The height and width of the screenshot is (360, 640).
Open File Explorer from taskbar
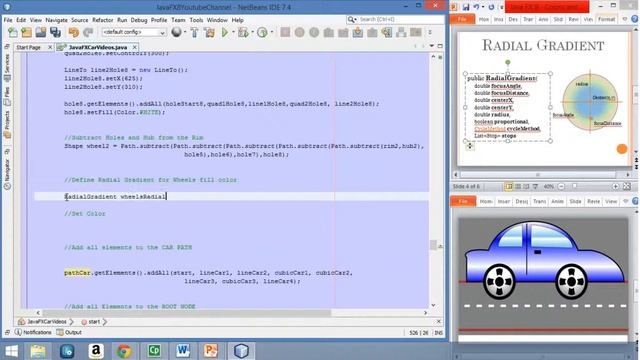(x=38, y=351)
